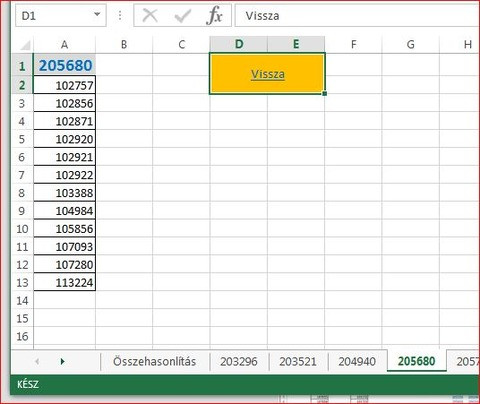480x404 pixels.
Task: Select row 1 header
Action: coord(22,66)
